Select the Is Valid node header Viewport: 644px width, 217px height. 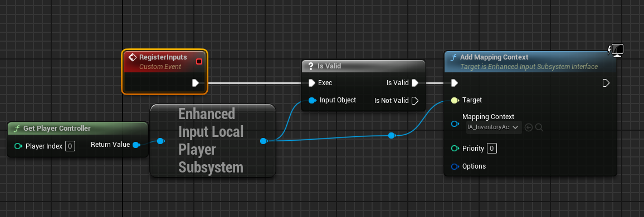pos(363,66)
